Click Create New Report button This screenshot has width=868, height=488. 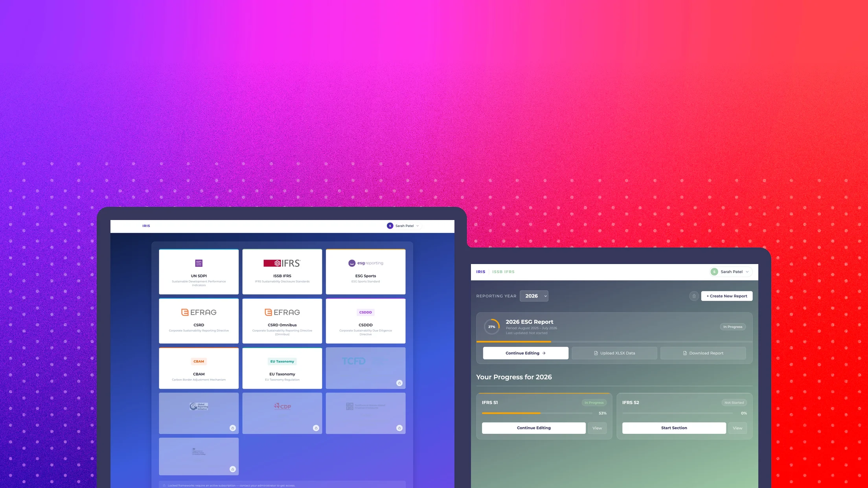pos(727,296)
